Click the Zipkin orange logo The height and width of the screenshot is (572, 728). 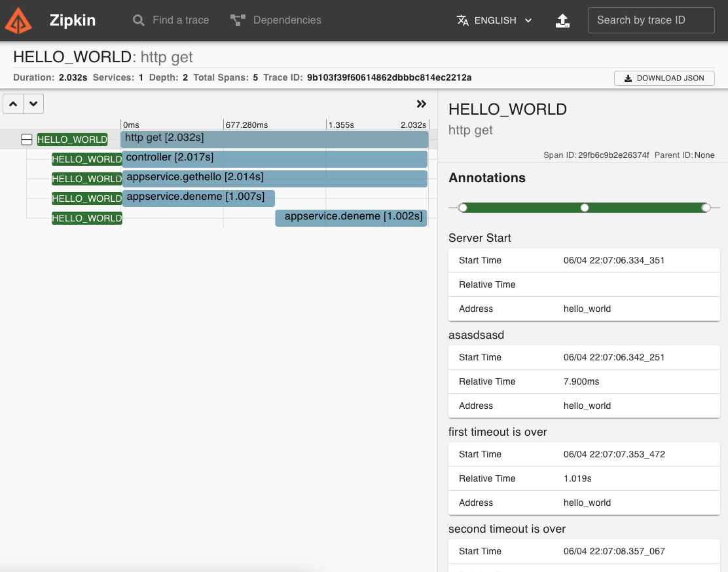(18, 20)
